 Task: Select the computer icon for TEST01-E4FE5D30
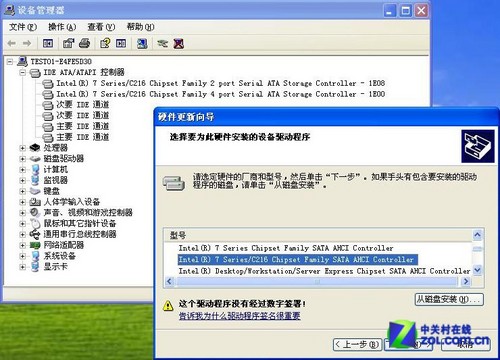tap(23, 61)
